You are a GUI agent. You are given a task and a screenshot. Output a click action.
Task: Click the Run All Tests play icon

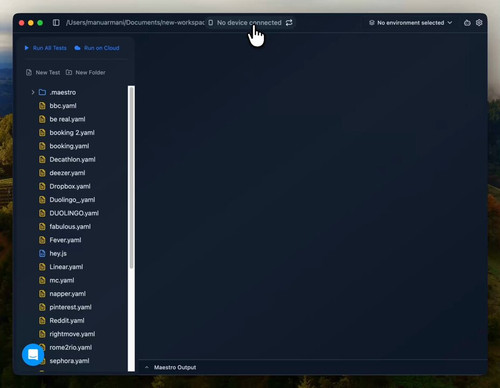tap(27, 48)
